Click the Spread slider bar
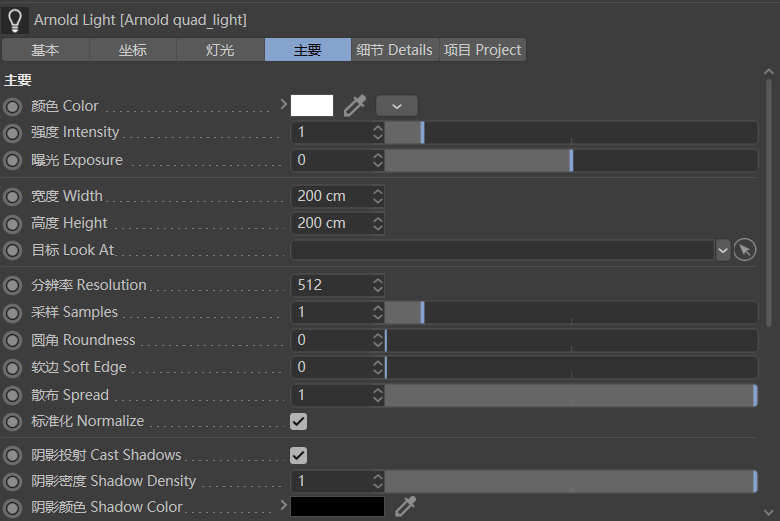This screenshot has width=780, height=521. pos(571,395)
